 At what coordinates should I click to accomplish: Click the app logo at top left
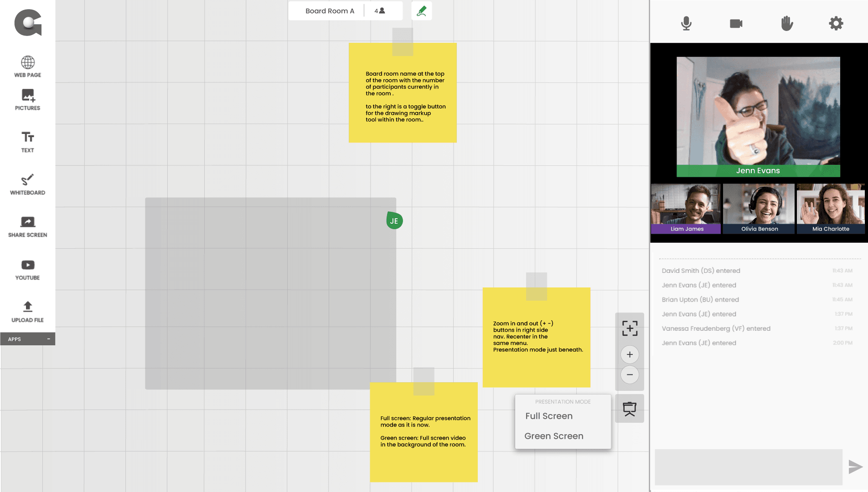click(28, 22)
